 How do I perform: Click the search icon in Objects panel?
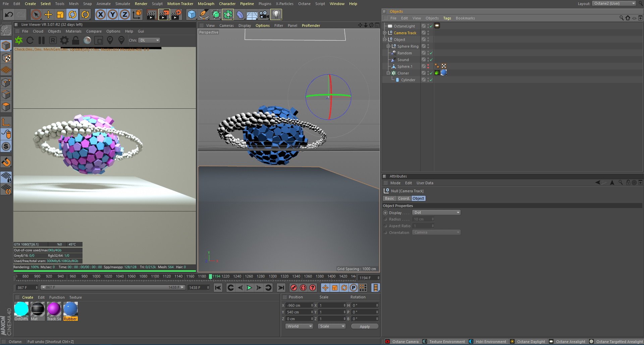(x=622, y=18)
